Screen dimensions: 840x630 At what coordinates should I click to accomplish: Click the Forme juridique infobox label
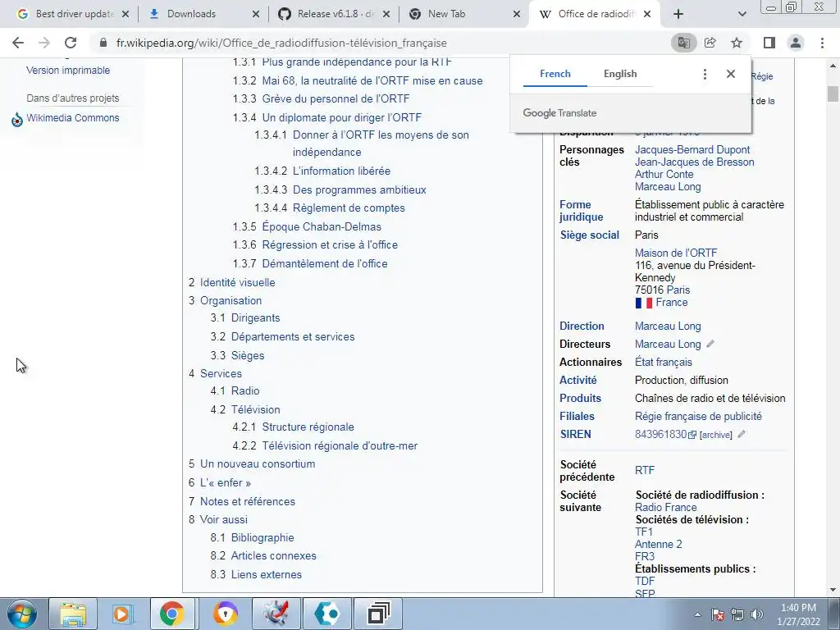(x=582, y=211)
